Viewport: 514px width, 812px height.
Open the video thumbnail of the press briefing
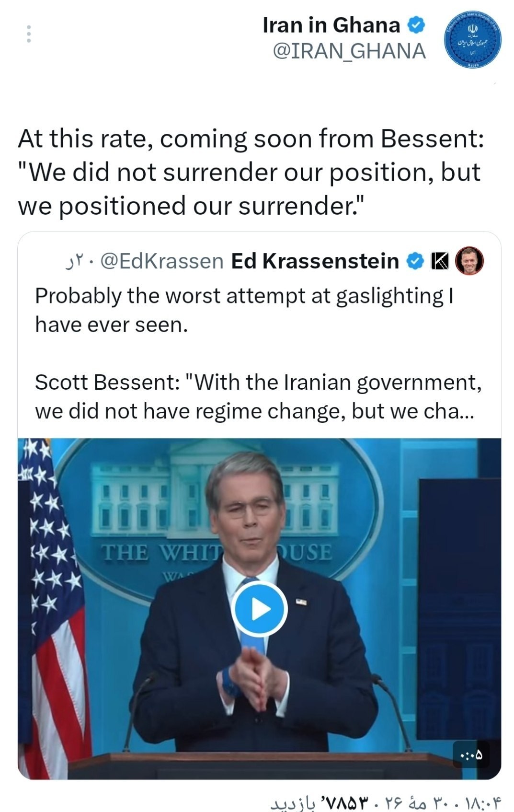pyautogui.click(x=259, y=609)
